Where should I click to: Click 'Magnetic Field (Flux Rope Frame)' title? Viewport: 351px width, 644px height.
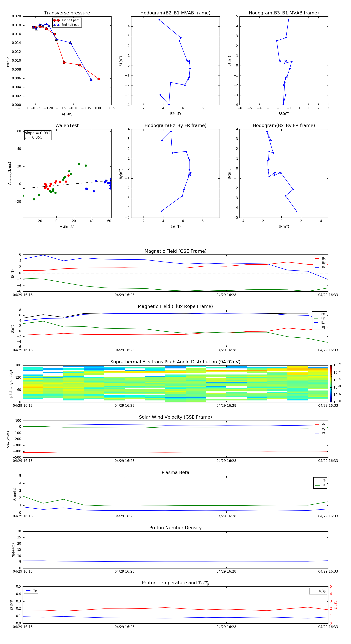pos(175,307)
